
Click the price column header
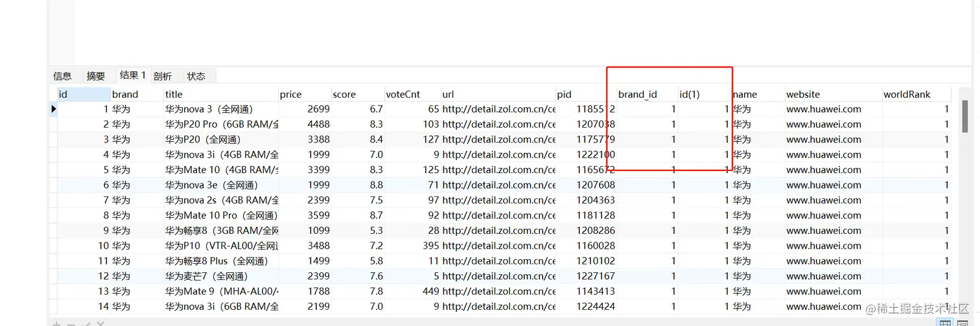coord(305,94)
